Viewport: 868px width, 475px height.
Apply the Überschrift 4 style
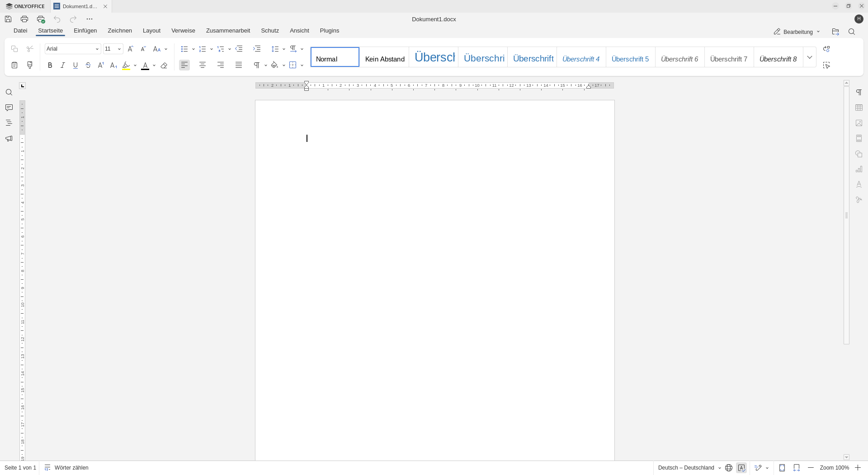tap(581, 59)
